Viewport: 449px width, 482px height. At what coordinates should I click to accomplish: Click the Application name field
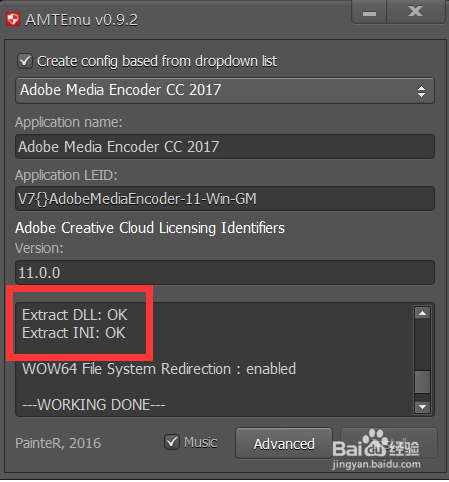coord(225,147)
